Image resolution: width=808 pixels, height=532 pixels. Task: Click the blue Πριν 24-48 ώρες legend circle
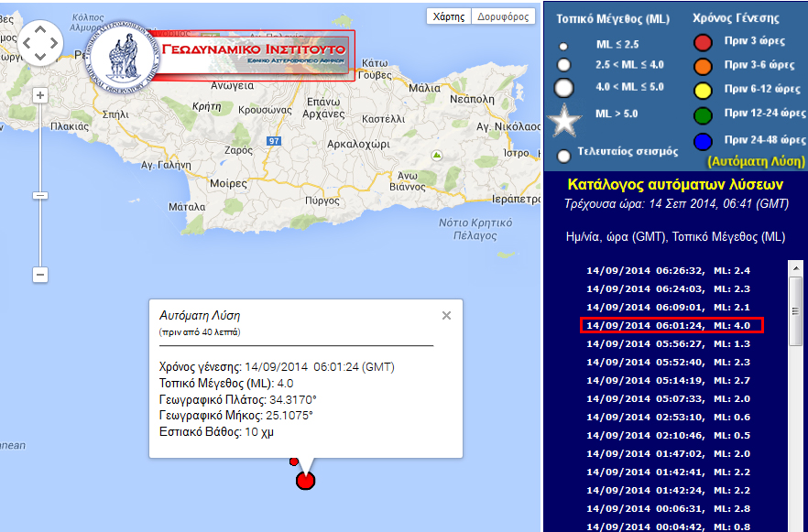click(x=703, y=140)
